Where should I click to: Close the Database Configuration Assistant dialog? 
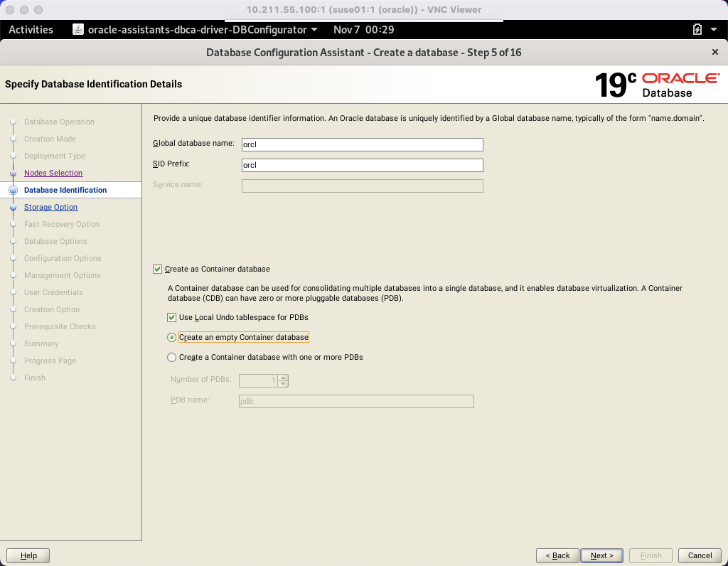pos(715,52)
